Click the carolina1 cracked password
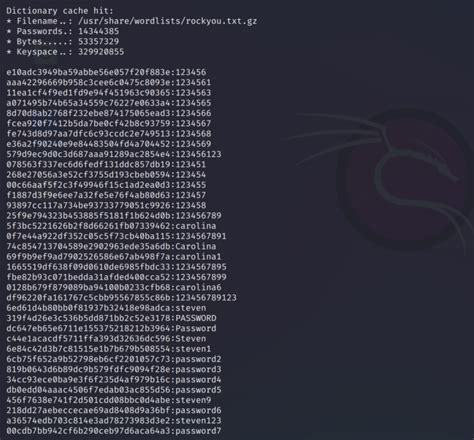Viewport: 474px width, 440px height. [198, 257]
